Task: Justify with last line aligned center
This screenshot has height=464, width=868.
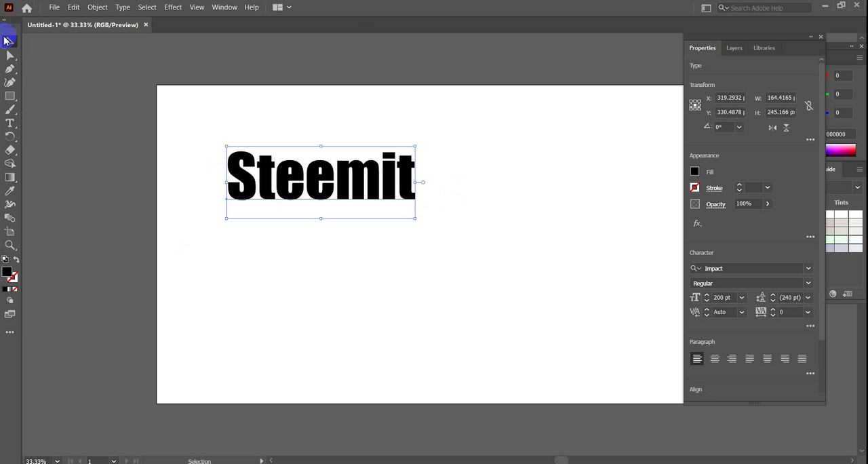Action: 767,359
